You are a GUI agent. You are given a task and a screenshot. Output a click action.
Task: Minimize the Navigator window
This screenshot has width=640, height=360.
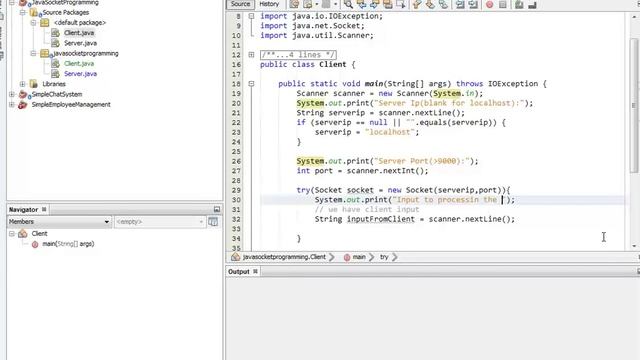pyautogui.click(x=217, y=209)
